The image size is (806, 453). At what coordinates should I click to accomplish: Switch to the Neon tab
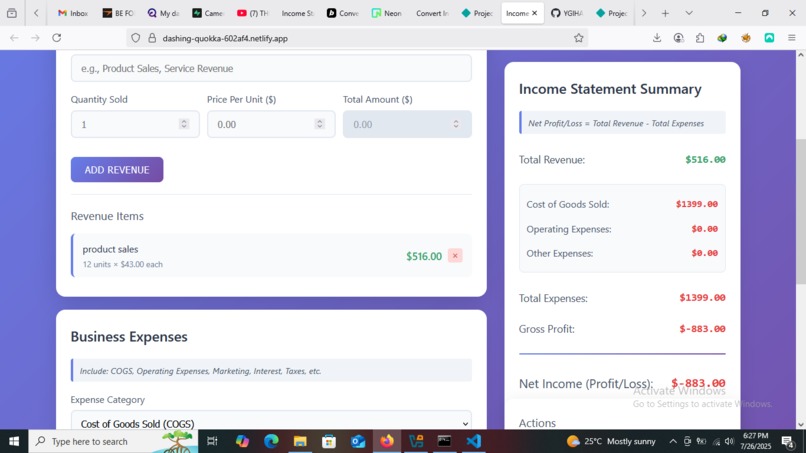pyautogui.click(x=387, y=13)
